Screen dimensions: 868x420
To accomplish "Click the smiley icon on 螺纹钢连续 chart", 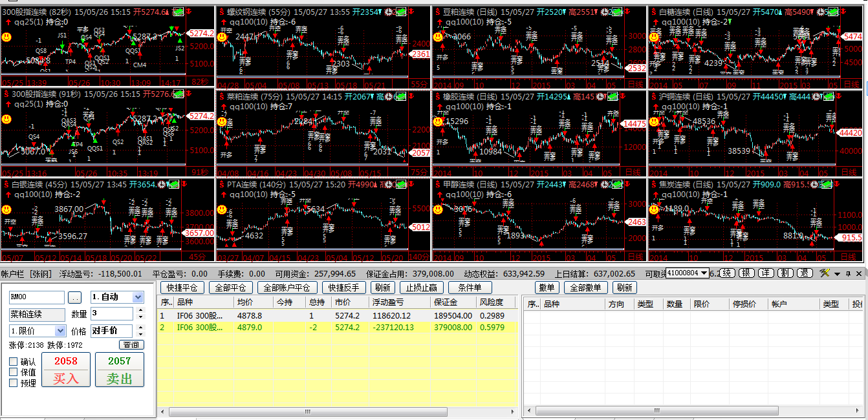I will pos(222,37).
